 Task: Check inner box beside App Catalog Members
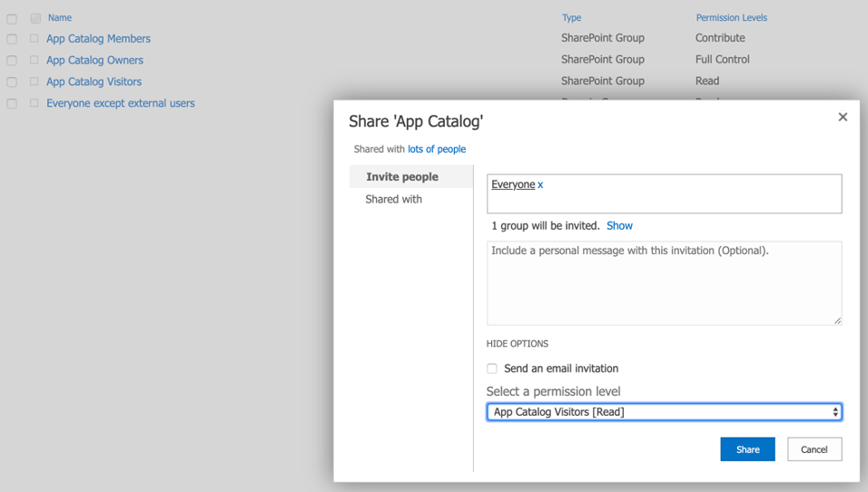[35, 38]
